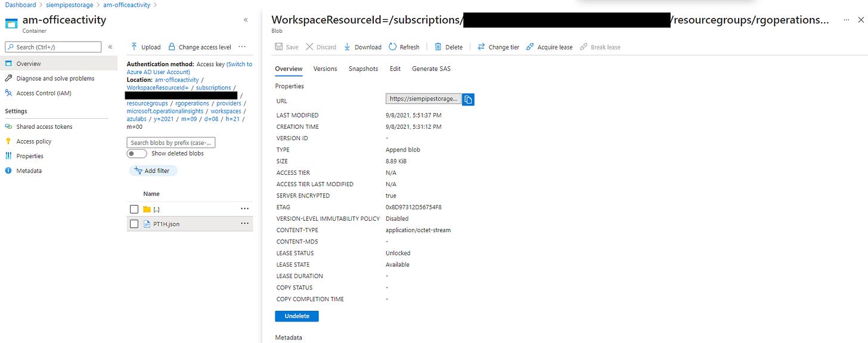This screenshot has width=868, height=343.
Task: Click the microsoft.operationalinsights path link
Action: pyautogui.click(x=165, y=111)
